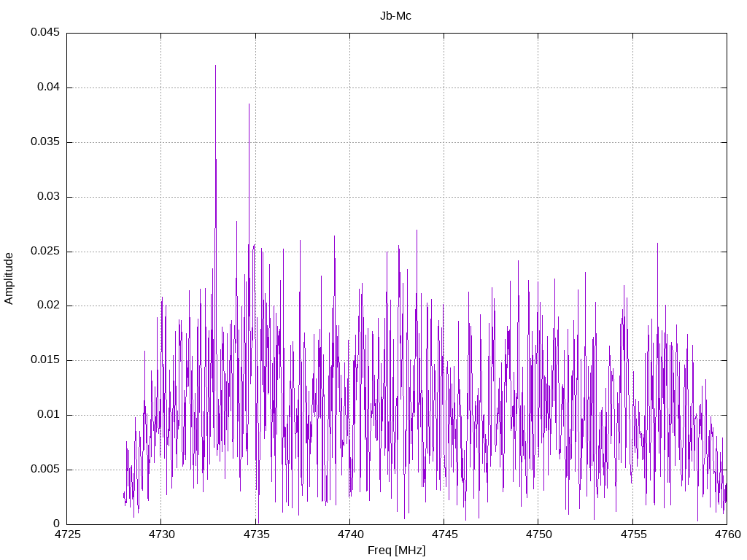Click the 0.005 y-axis tick label

tap(45, 470)
